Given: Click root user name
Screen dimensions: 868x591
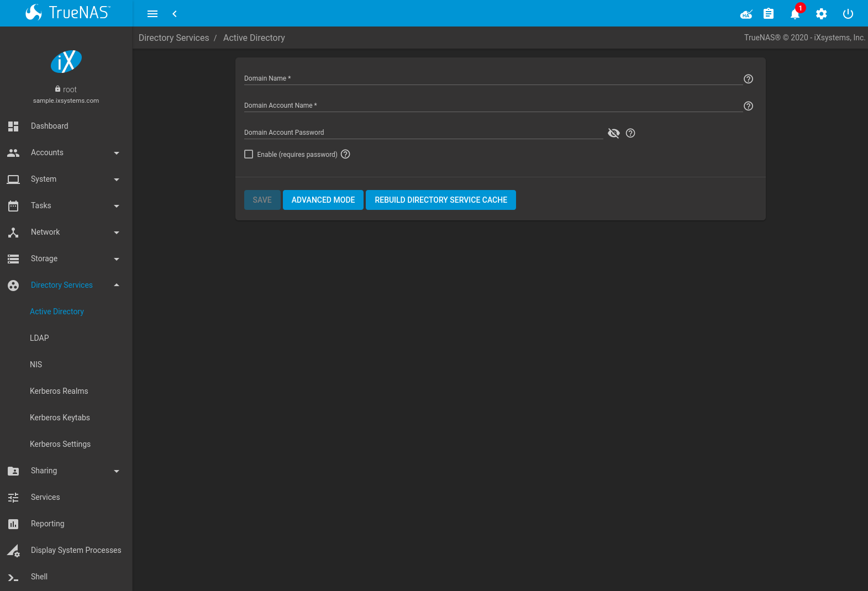Looking at the screenshot, I should click(70, 89).
